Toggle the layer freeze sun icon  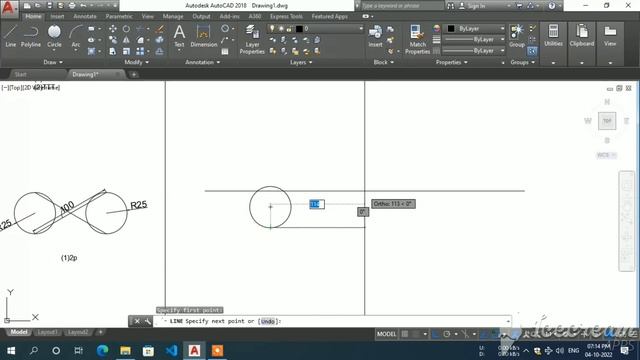(281, 29)
